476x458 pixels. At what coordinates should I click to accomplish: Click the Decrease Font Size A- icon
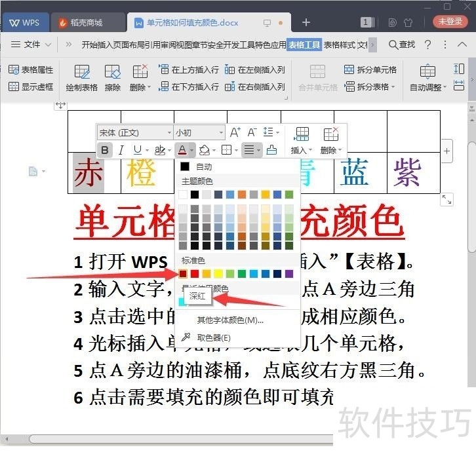(252, 132)
